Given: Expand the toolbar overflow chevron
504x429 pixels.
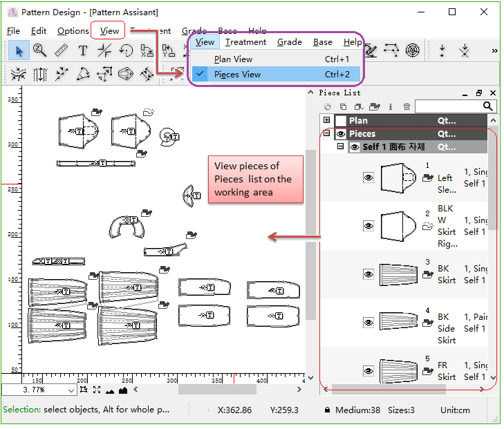Looking at the screenshot, I should pos(494,50).
